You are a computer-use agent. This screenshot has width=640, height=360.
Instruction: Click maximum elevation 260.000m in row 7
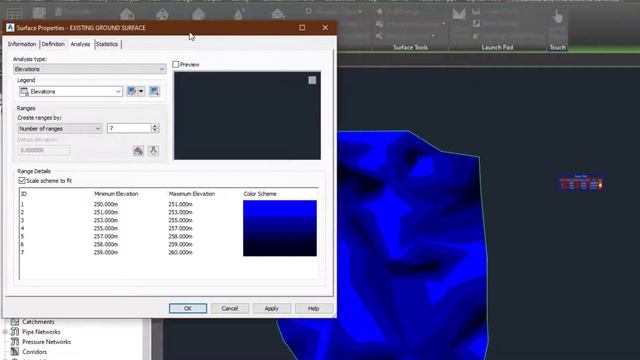tap(180, 252)
